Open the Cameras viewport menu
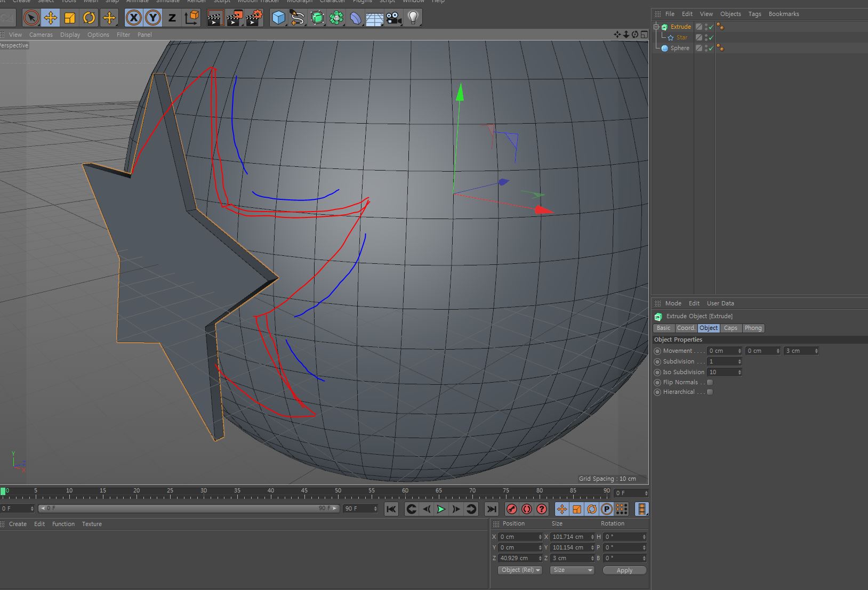The image size is (868, 590). pos(41,35)
